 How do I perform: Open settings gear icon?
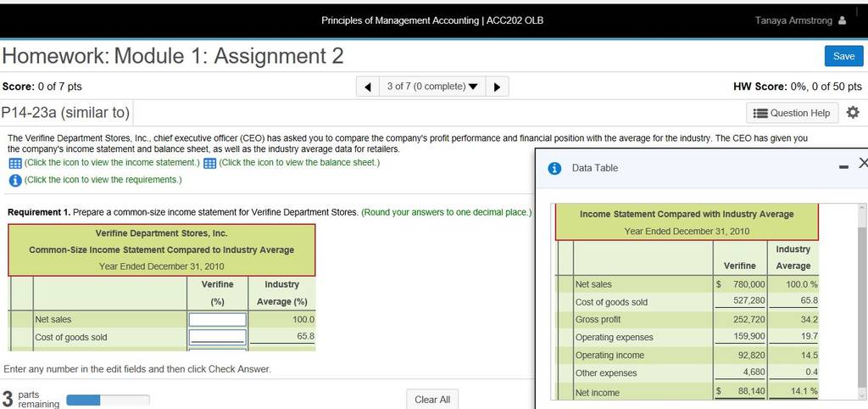pos(853,113)
